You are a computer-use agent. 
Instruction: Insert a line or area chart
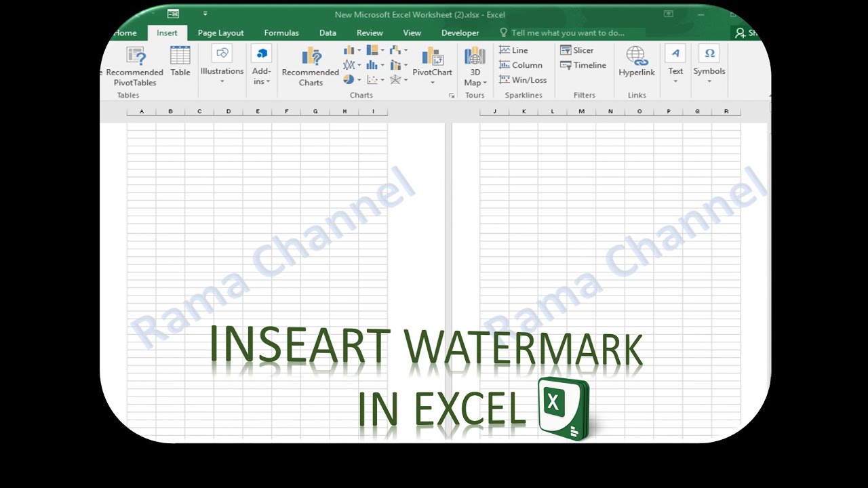(x=352, y=65)
